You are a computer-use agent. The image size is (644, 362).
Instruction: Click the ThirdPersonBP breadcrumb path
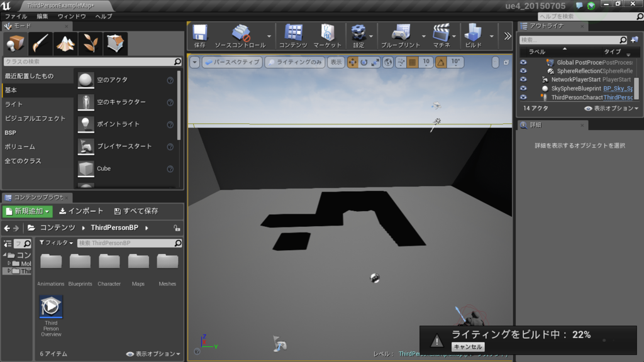point(114,228)
